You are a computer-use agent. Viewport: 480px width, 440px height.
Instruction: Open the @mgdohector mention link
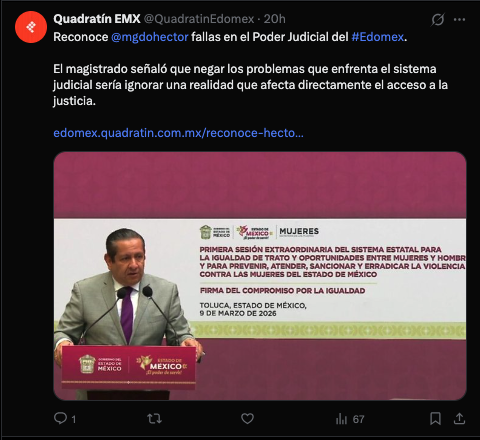[150, 37]
